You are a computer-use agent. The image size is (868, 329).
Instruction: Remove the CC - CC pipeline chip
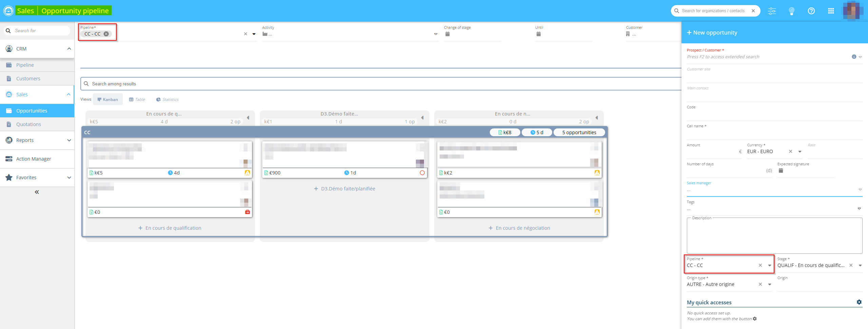(106, 34)
